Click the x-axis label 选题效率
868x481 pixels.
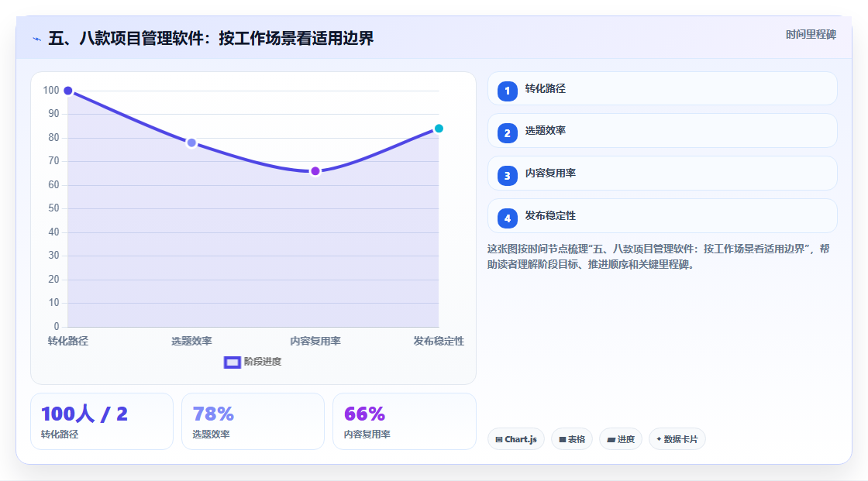tap(191, 341)
